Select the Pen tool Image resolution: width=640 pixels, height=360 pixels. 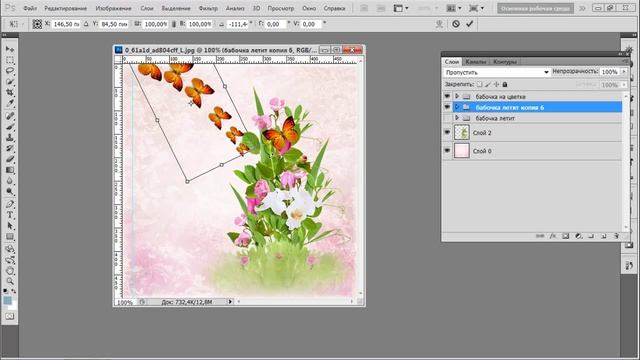(x=10, y=204)
